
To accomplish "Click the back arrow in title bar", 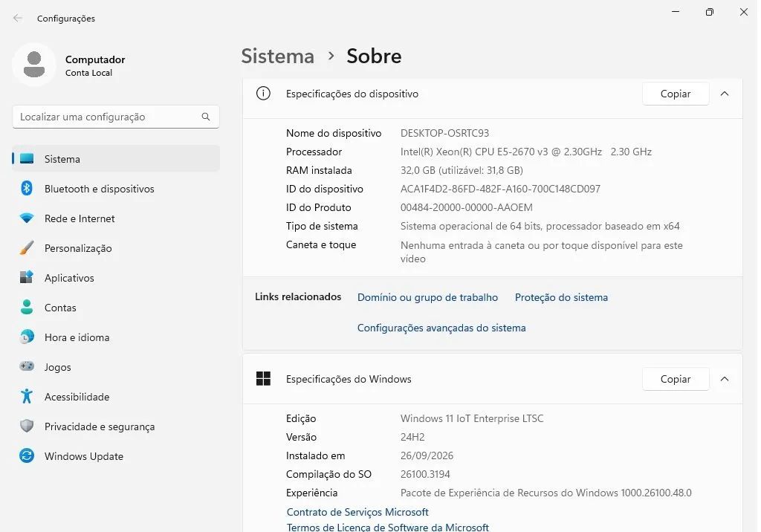I will point(18,18).
